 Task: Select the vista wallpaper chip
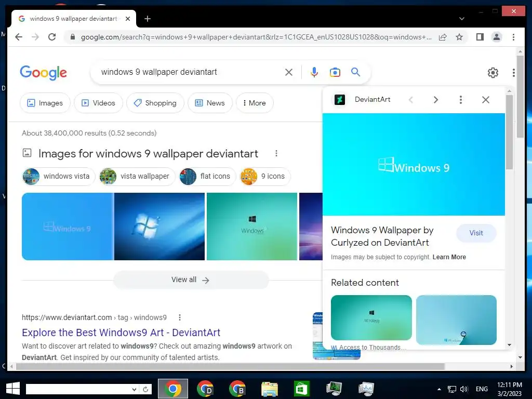coord(137,177)
